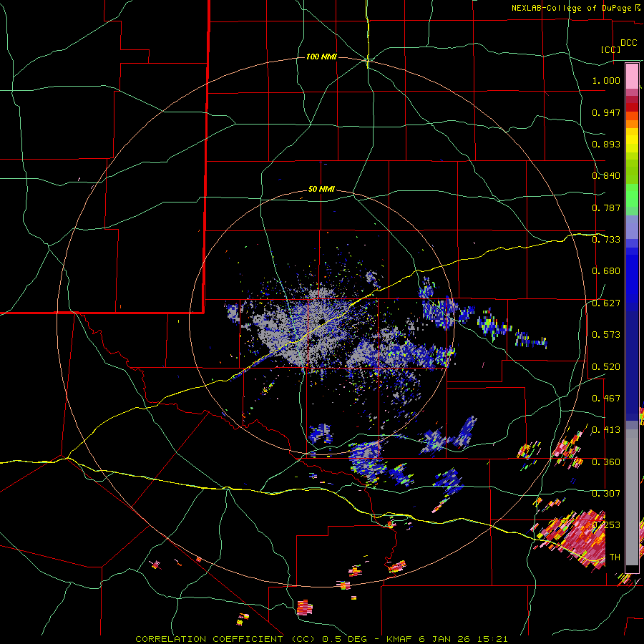Image resolution: width=644 pixels, height=644 pixels.
Task: Click the 0.360 scale value
Action: coord(606,462)
